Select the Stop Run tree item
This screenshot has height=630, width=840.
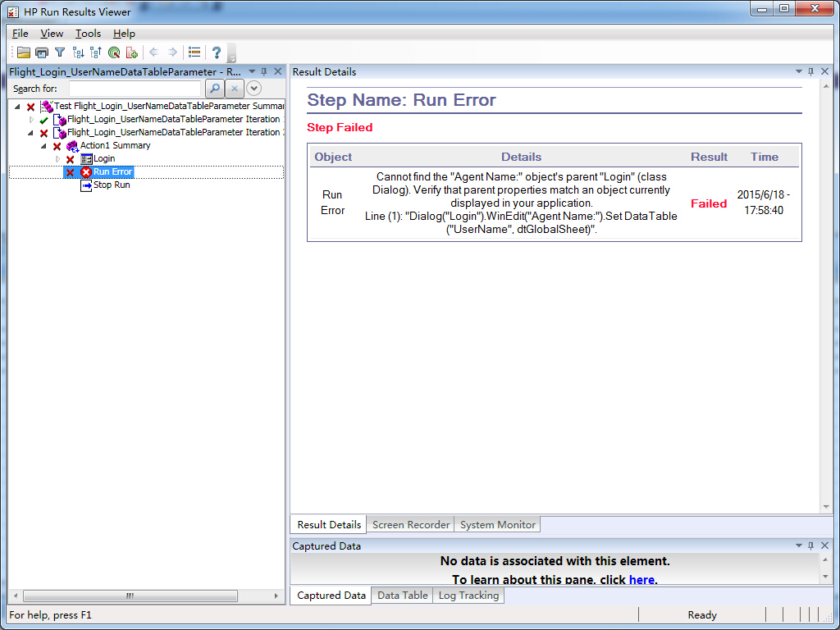click(112, 185)
